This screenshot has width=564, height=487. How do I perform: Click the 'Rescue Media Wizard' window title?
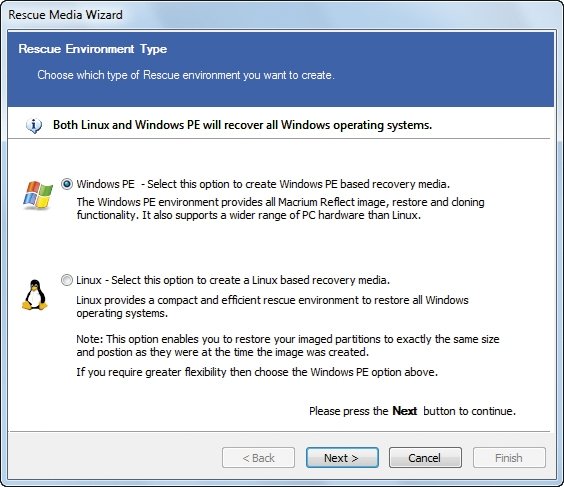(x=65, y=15)
